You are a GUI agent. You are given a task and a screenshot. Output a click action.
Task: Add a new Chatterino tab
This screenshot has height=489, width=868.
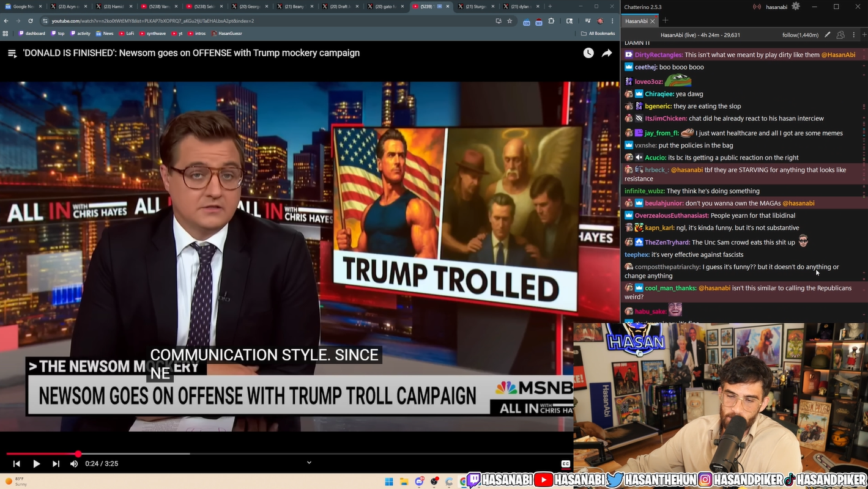click(666, 21)
